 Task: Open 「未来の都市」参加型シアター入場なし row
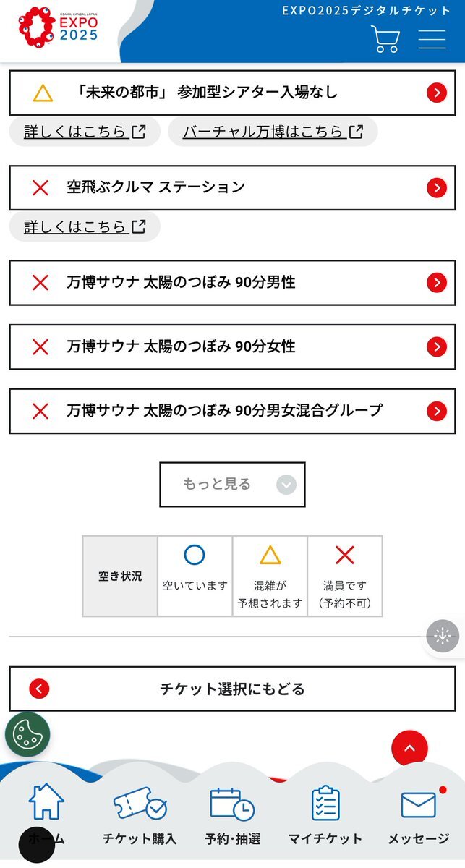click(232, 93)
